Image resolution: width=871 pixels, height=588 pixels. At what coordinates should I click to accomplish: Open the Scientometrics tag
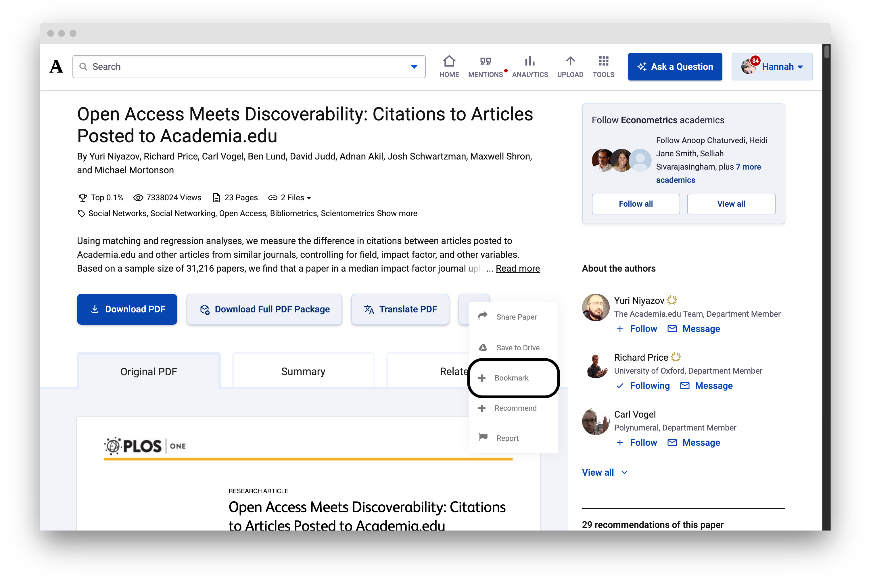[348, 213]
